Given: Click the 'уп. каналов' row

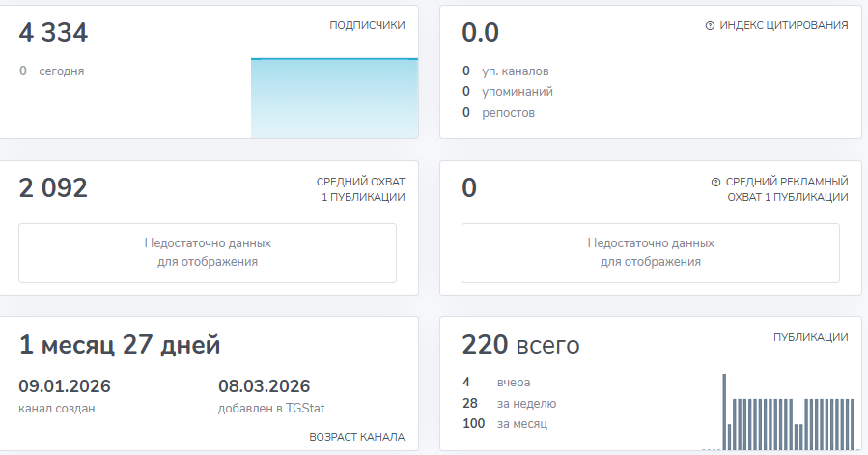Looking at the screenshot, I should [505, 71].
